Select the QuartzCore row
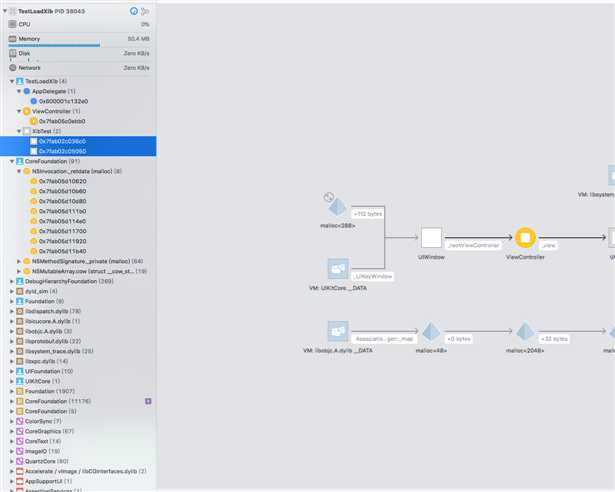The height and width of the screenshot is (492, 615). (x=78, y=461)
